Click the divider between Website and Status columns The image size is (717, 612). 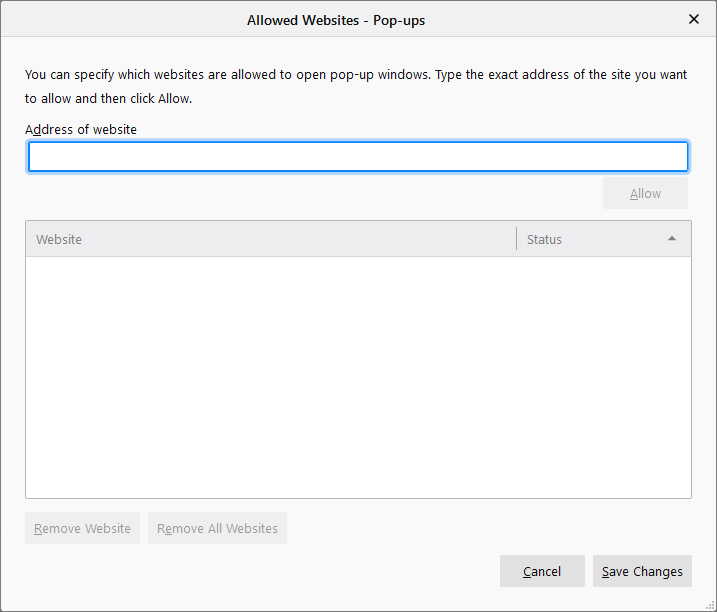516,239
